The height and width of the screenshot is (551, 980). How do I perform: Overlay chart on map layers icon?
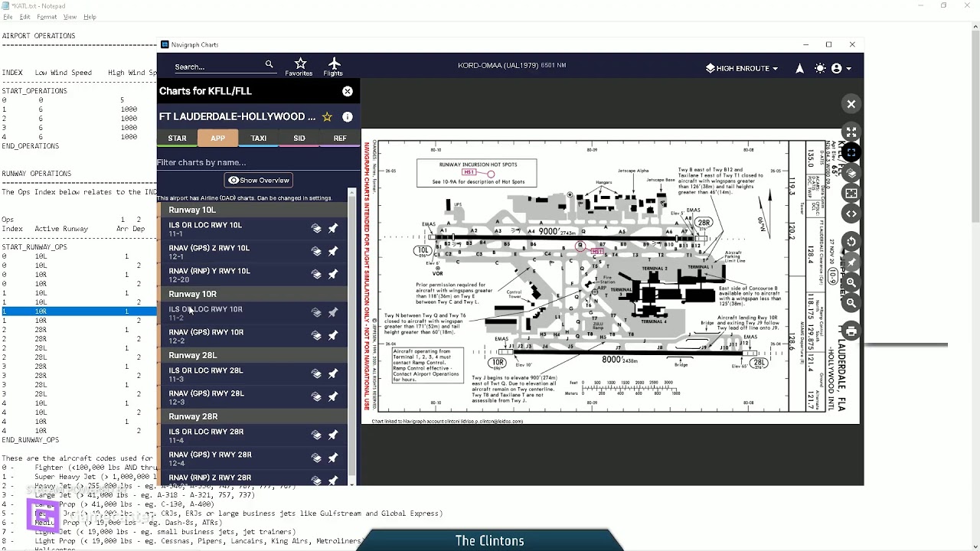click(x=851, y=173)
